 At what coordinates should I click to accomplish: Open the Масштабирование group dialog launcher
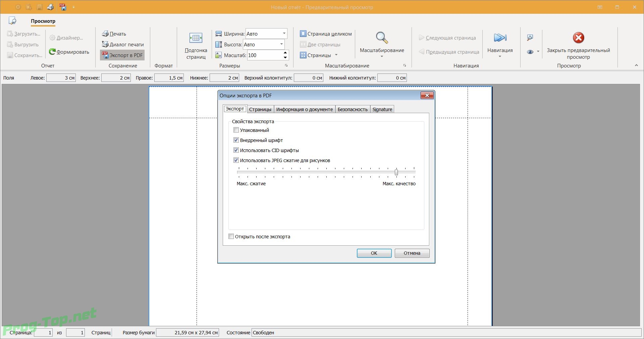pyautogui.click(x=405, y=65)
